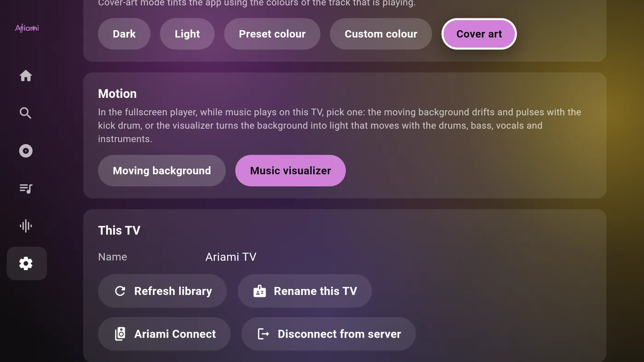Select Cover art theme mode
Image resolution: width=644 pixels, height=362 pixels.
click(479, 34)
